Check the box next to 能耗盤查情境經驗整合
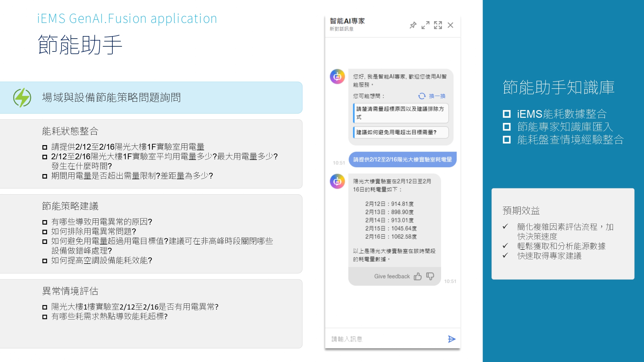The image size is (644, 362). point(507,140)
